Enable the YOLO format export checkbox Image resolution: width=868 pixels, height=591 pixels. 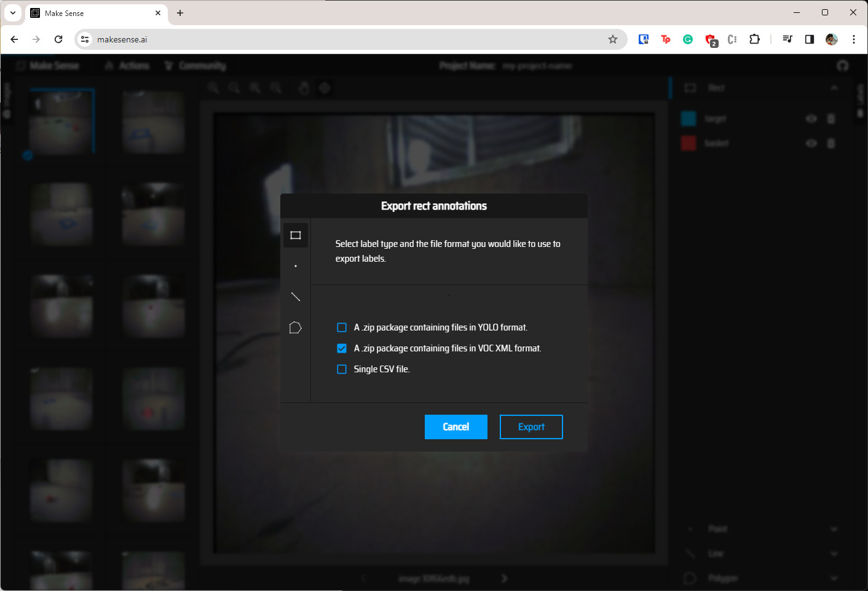point(342,327)
